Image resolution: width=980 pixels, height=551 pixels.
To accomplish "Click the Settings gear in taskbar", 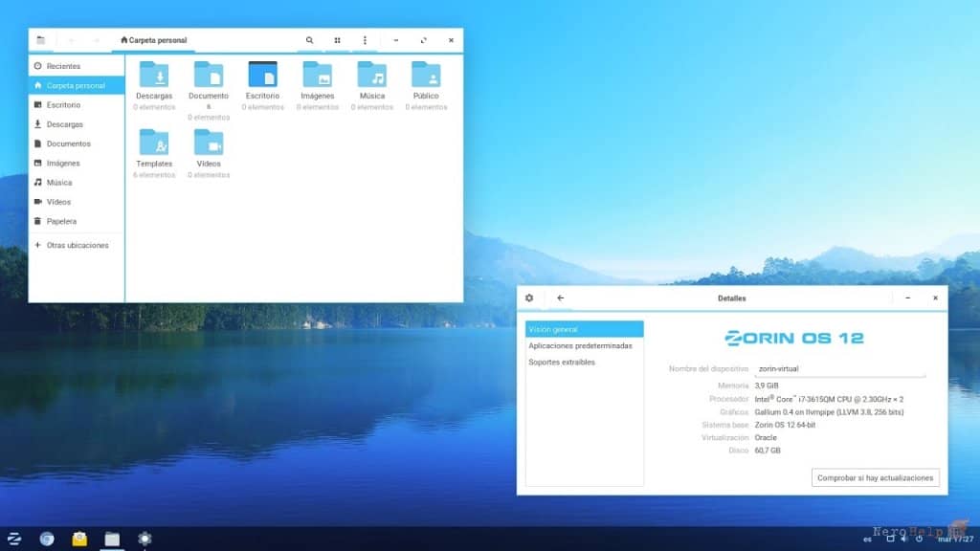I will click(145, 539).
